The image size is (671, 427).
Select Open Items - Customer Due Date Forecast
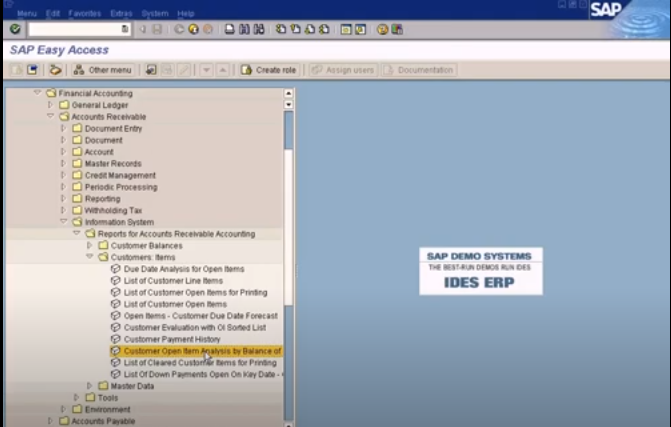(x=201, y=316)
